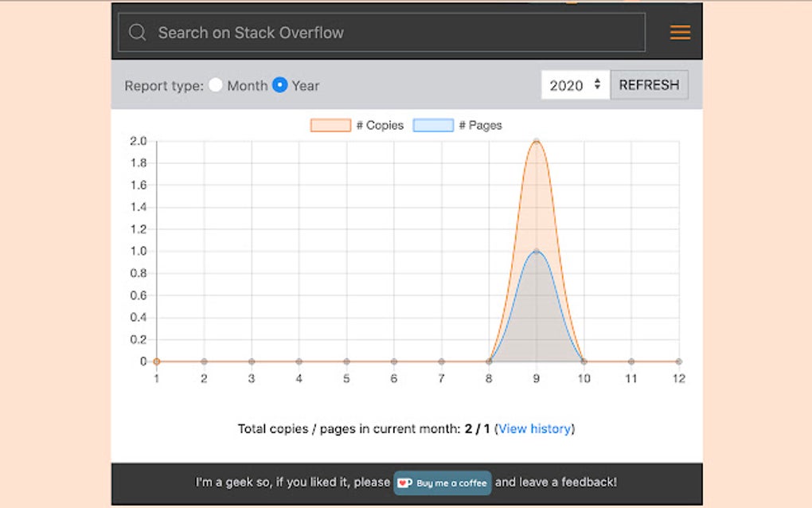812x508 pixels.
Task: Select the Month report type
Action: (216, 85)
